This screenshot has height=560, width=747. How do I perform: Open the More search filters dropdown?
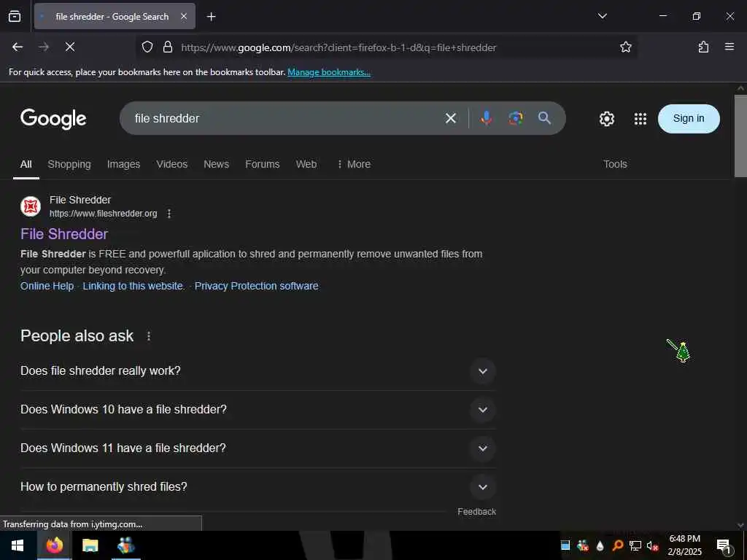(x=354, y=164)
